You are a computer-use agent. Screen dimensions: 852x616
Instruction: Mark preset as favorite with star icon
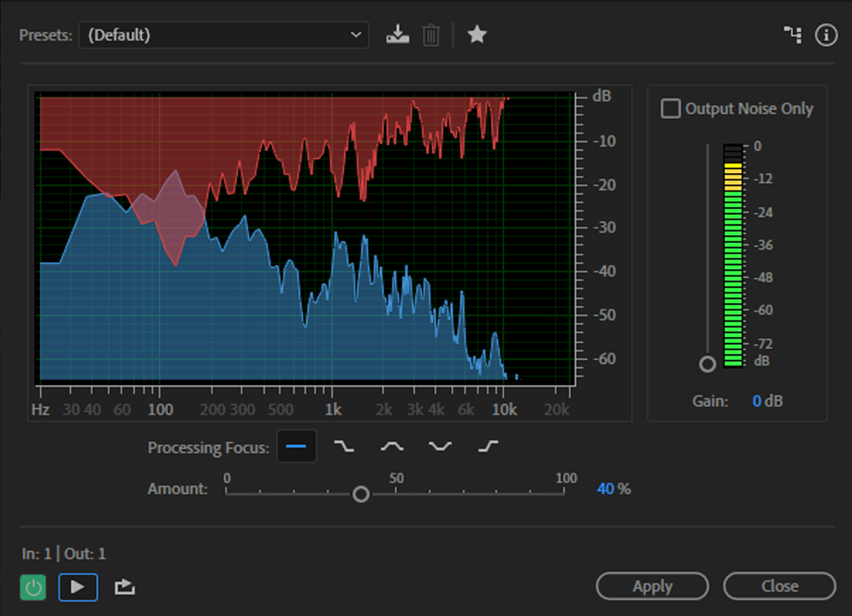477,34
